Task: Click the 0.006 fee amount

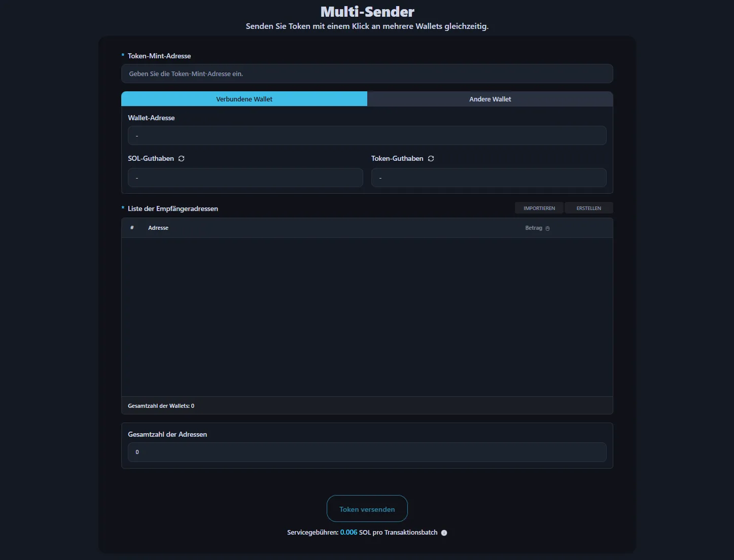Action: (x=348, y=532)
